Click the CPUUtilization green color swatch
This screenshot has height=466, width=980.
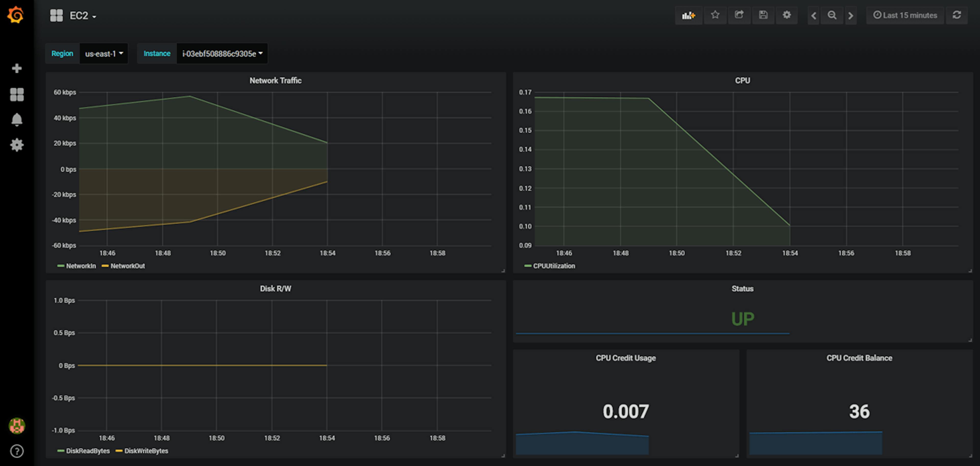coord(528,266)
